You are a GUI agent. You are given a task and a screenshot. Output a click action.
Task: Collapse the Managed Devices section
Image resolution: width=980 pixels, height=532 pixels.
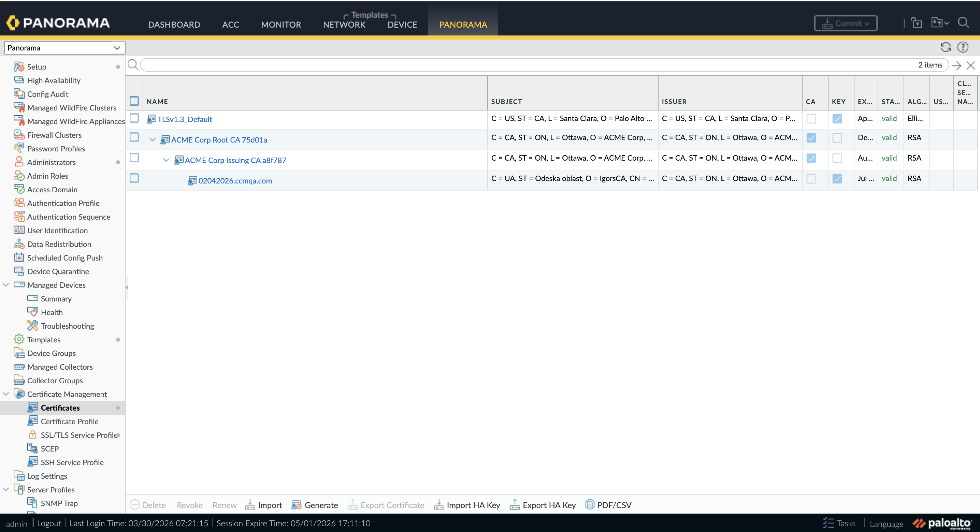pyautogui.click(x=6, y=285)
